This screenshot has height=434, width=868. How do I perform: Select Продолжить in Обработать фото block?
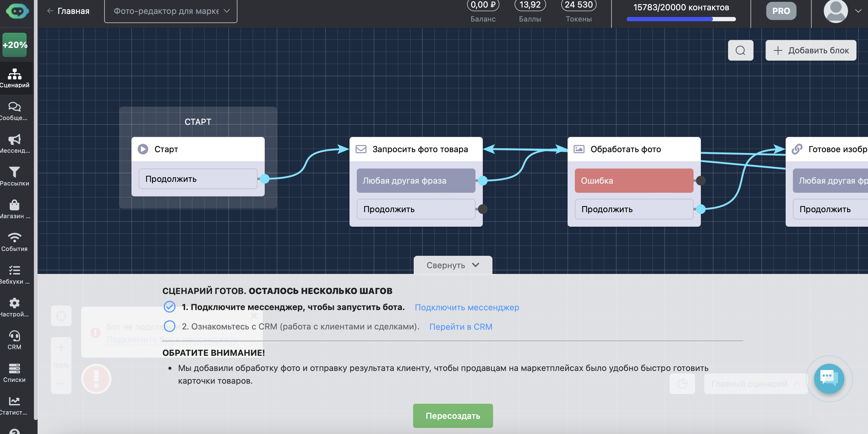coord(634,209)
